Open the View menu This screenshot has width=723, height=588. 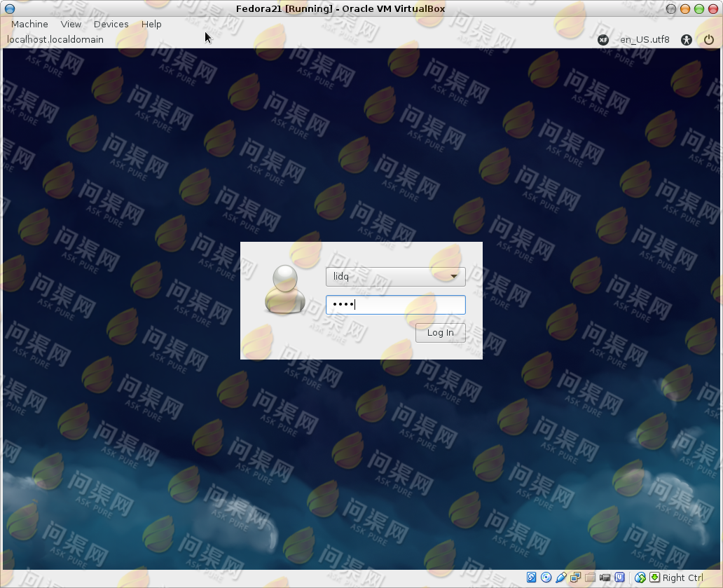71,24
